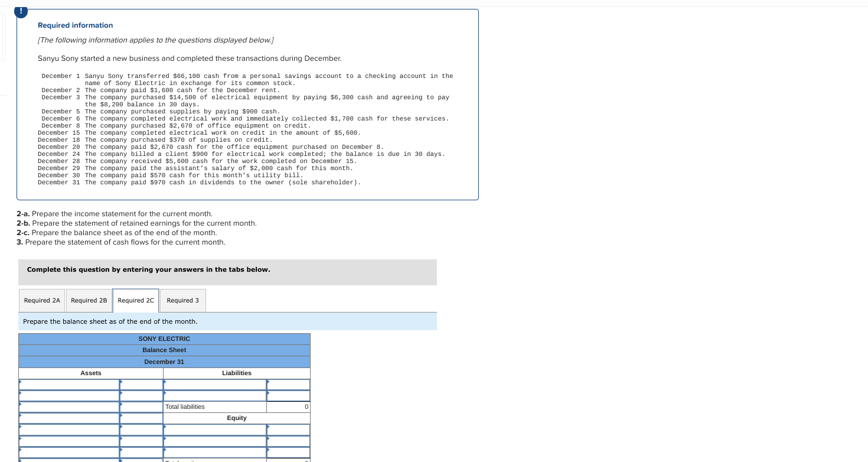Click the 'Equity' section header
This screenshot has width=868, height=462.
237,418
